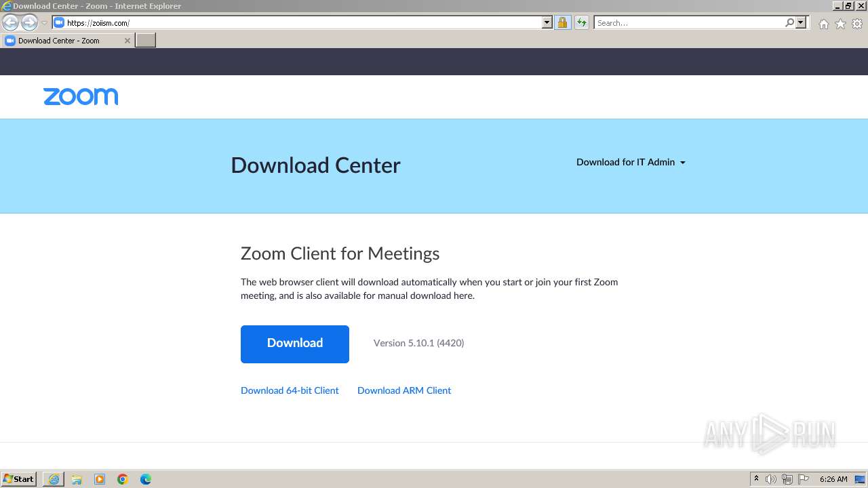Open Favorites via the star icon

point(840,24)
